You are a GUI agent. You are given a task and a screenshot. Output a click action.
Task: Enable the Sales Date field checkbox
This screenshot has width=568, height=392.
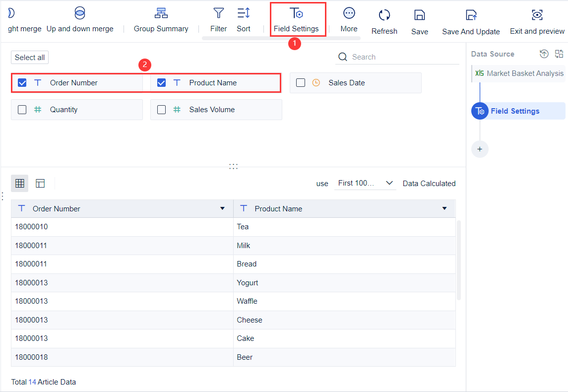tap(301, 83)
